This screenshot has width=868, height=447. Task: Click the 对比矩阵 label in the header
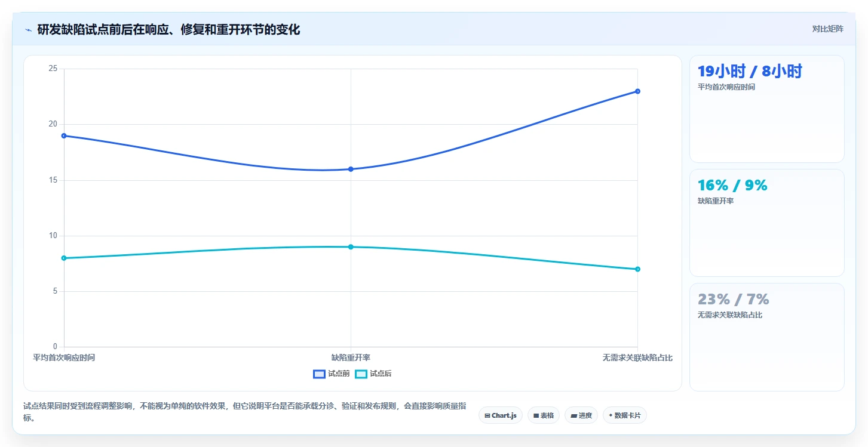tap(827, 29)
